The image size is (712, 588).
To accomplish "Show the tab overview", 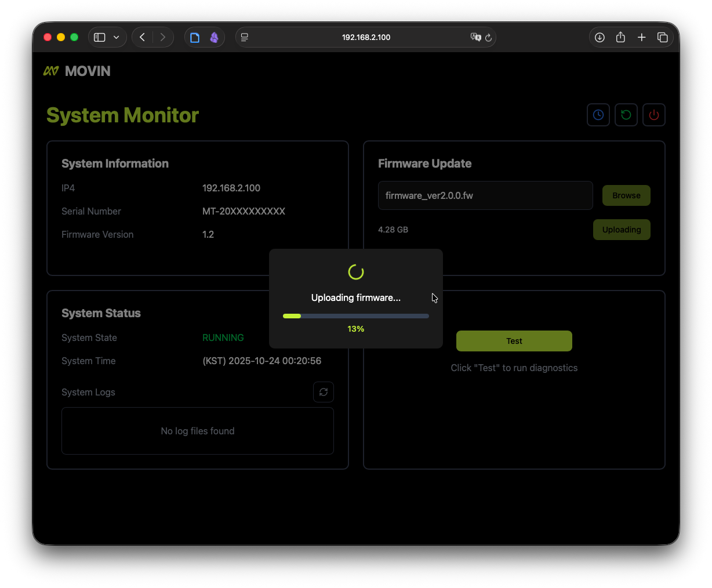I will point(662,37).
